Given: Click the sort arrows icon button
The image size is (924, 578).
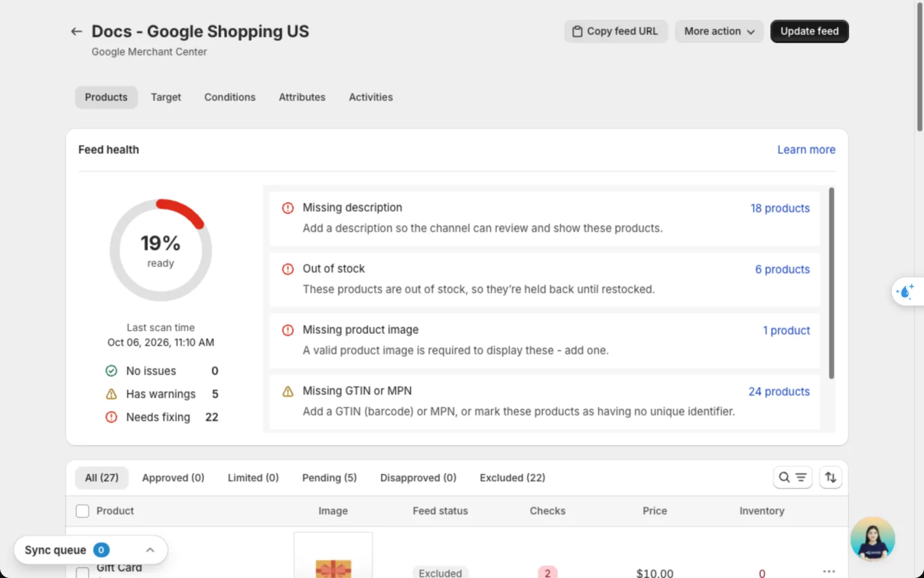Looking at the screenshot, I should point(830,477).
